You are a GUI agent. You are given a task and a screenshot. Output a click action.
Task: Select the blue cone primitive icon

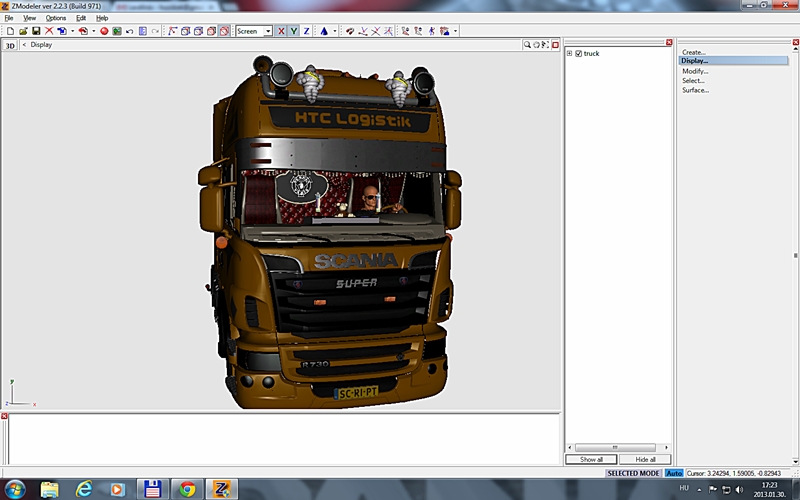tap(323, 31)
